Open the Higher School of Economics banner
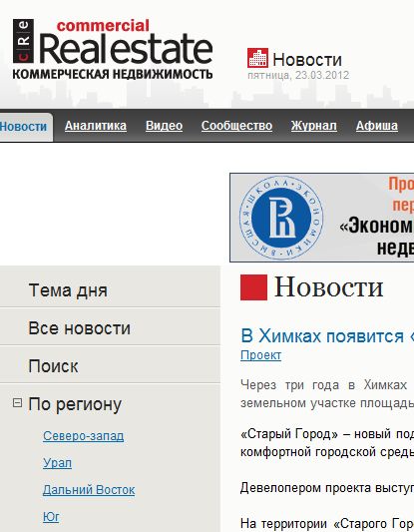Screen dimensions: 414x532 [x=322, y=218]
